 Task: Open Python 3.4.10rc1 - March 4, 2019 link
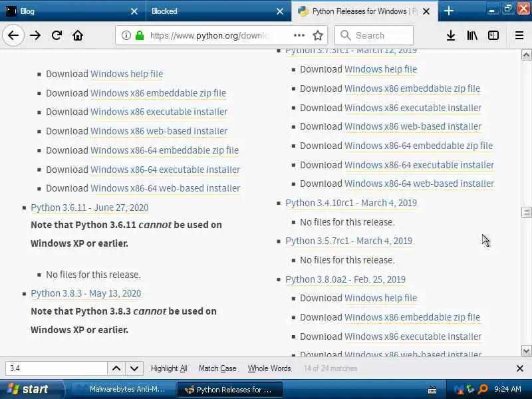click(x=351, y=203)
